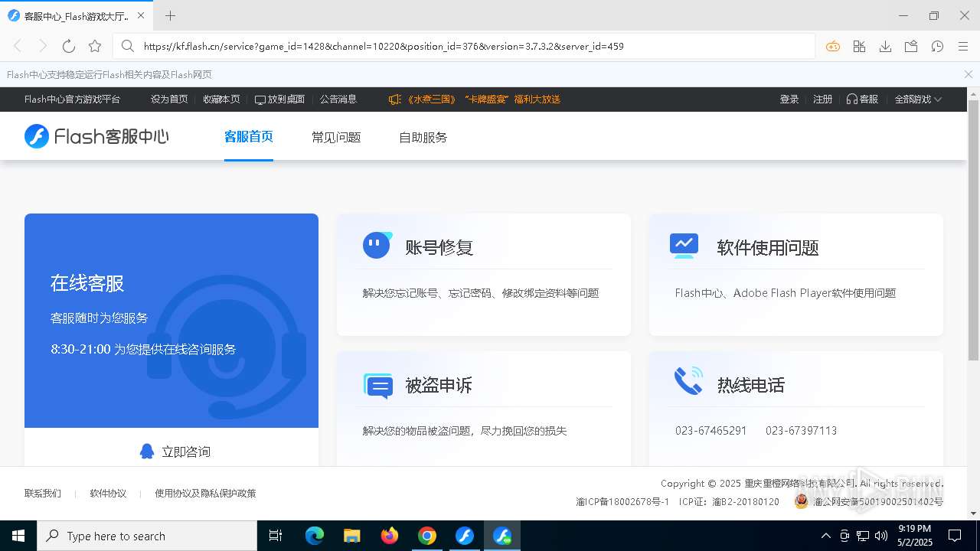Open the 被盗申诉 card title

[x=439, y=385]
